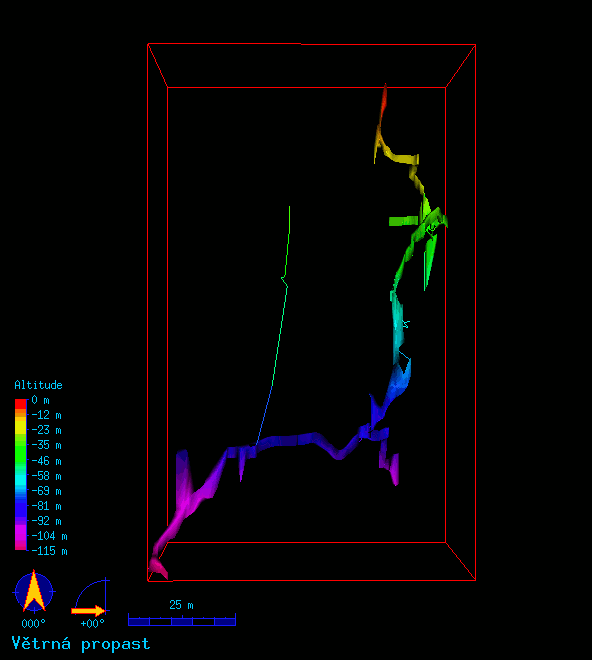Click the blue 25 m scale bar

(x=182, y=620)
